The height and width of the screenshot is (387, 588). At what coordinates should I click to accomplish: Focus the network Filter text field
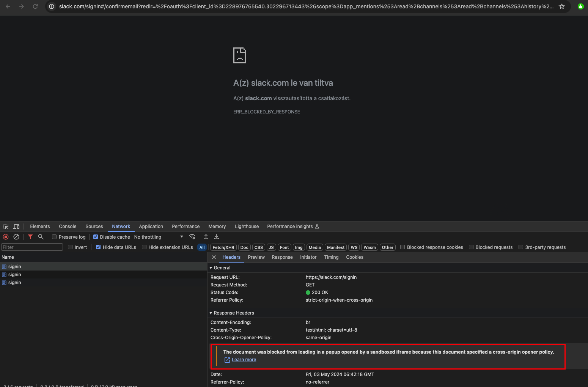[32, 247]
